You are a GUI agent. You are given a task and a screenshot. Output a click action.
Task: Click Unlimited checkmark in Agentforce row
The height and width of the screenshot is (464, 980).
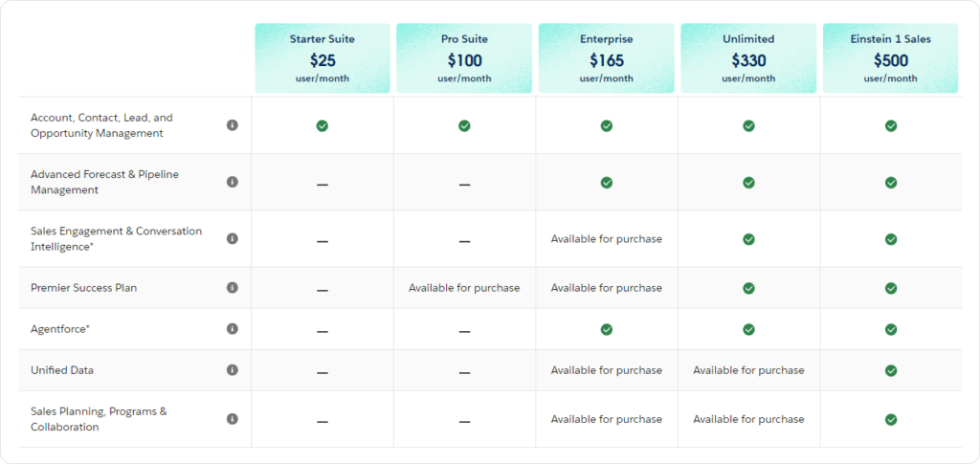click(x=748, y=329)
